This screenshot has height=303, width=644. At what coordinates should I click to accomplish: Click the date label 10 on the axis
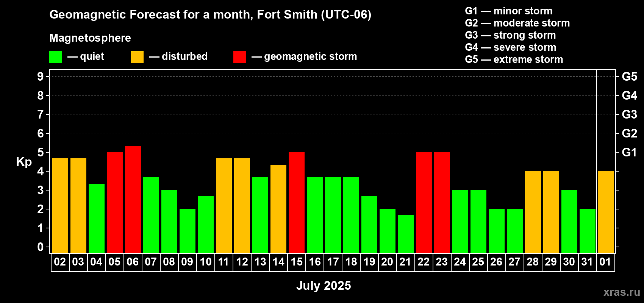[x=205, y=262]
